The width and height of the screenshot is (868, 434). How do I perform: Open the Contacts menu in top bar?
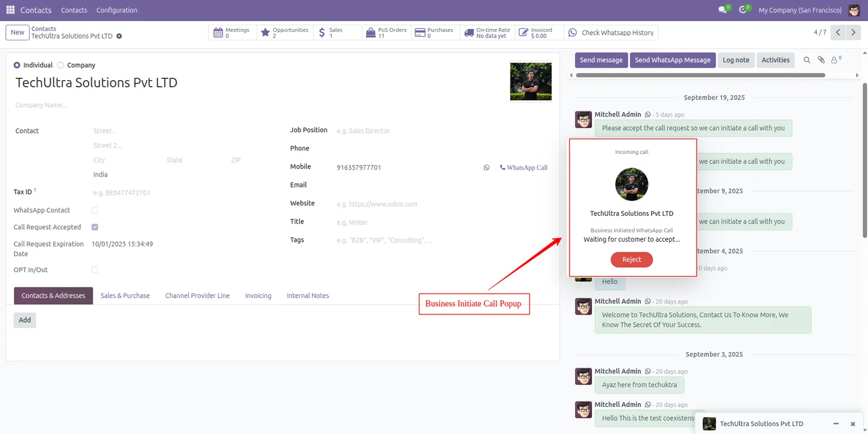tap(74, 10)
